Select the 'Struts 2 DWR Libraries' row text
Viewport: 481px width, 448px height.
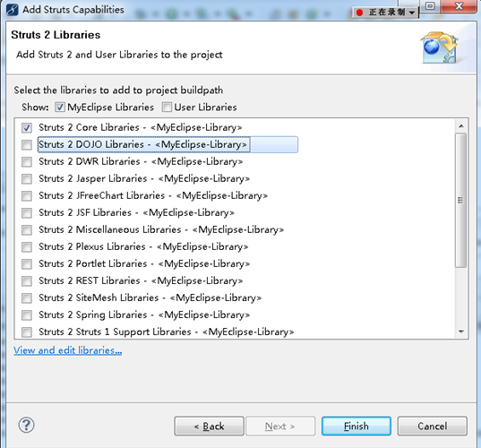click(x=141, y=161)
